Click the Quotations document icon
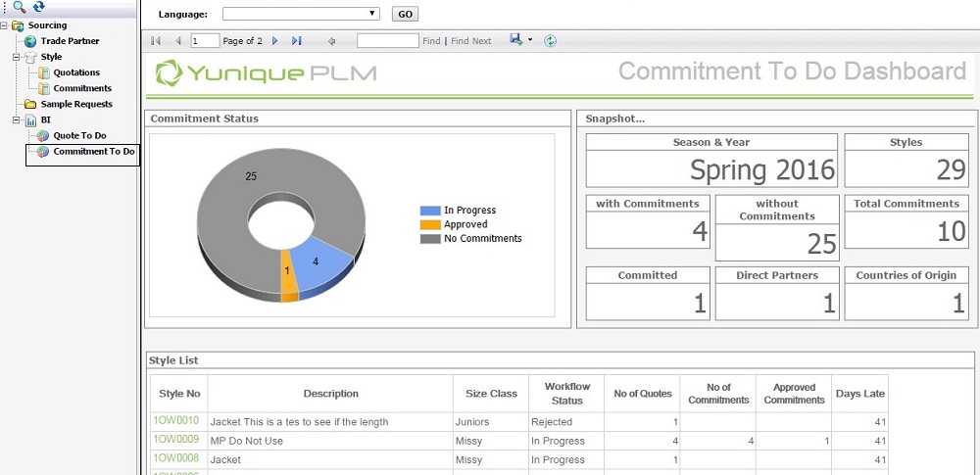The height and width of the screenshot is (475, 980). (44, 72)
